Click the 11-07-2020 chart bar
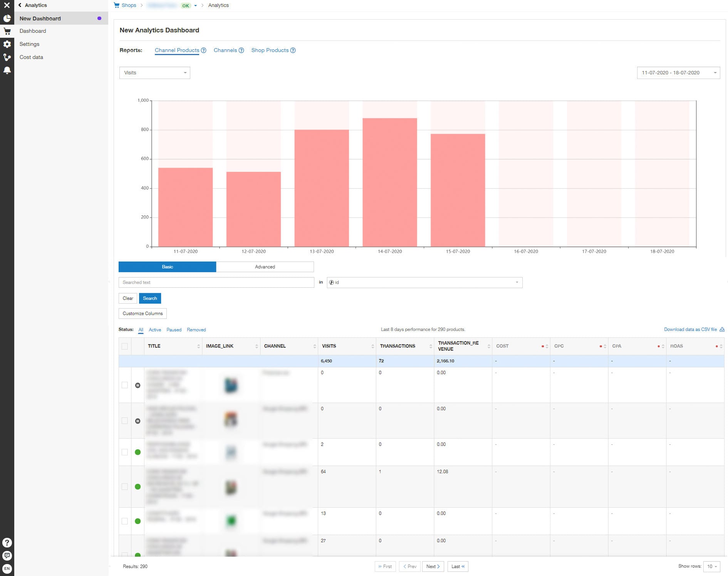Image resolution: width=728 pixels, height=576 pixels. (186, 207)
